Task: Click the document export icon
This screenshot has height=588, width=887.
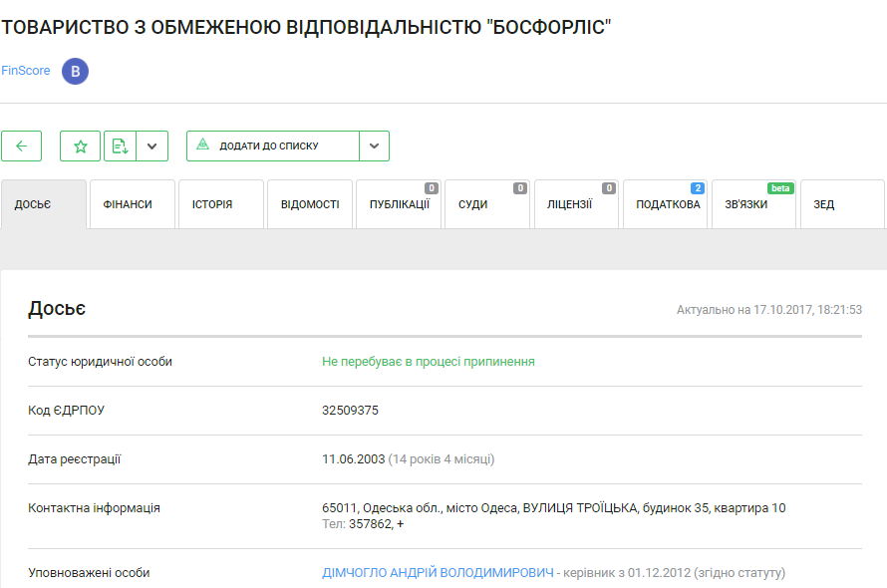Action: point(120,146)
